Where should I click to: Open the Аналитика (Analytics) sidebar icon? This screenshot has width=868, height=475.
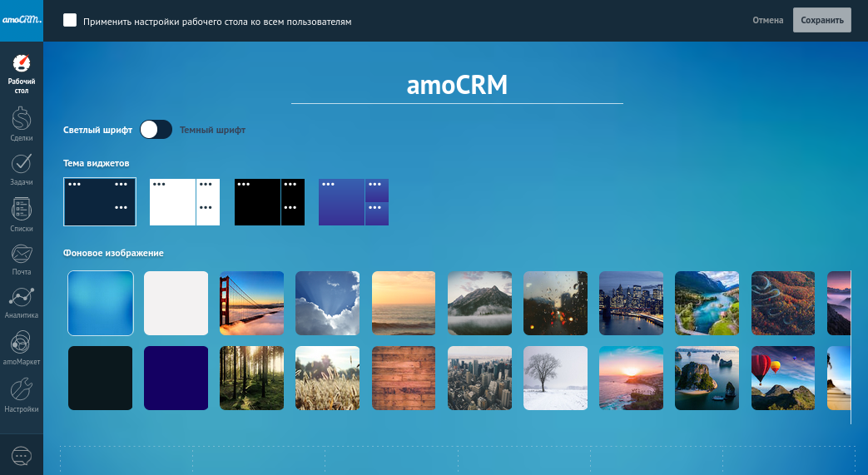point(22,302)
